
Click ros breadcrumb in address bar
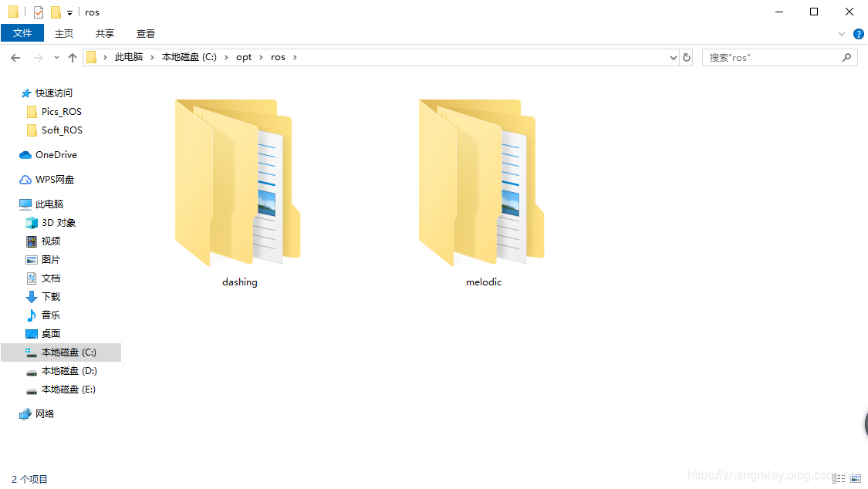(x=278, y=57)
